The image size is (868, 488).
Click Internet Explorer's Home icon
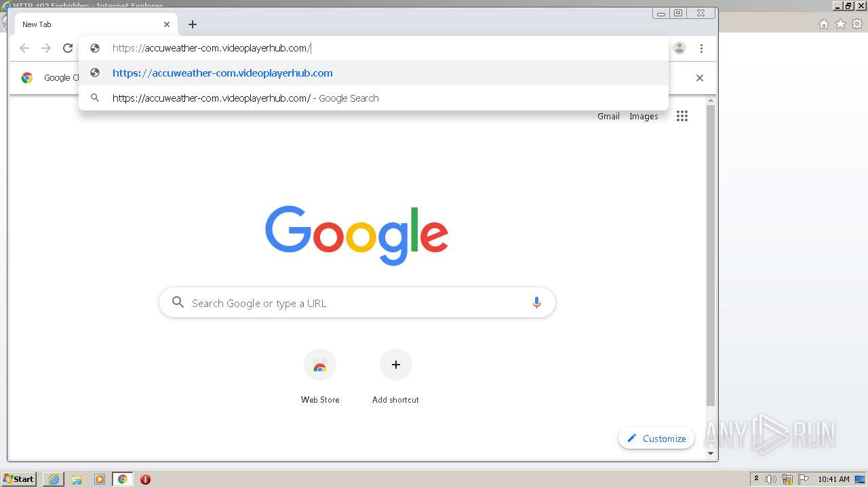point(823,24)
